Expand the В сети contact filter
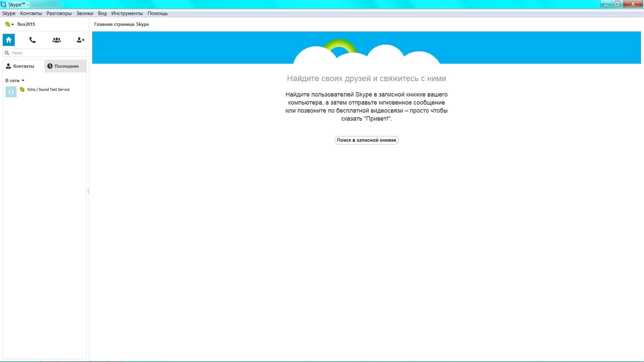 point(15,80)
